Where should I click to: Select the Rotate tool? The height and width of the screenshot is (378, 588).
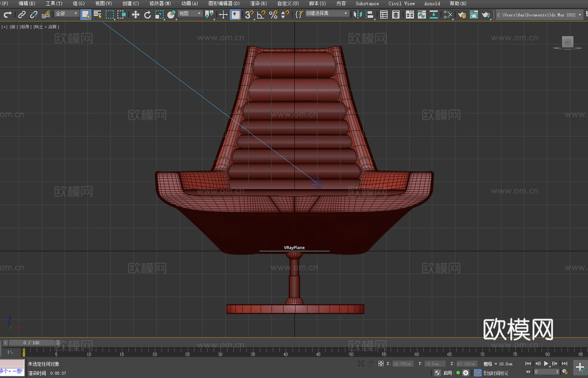(x=148, y=14)
